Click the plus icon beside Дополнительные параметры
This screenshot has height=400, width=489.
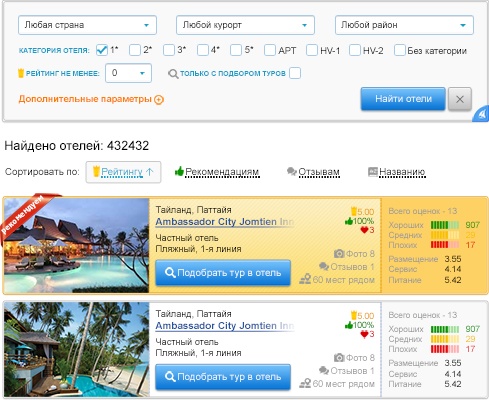(x=159, y=99)
